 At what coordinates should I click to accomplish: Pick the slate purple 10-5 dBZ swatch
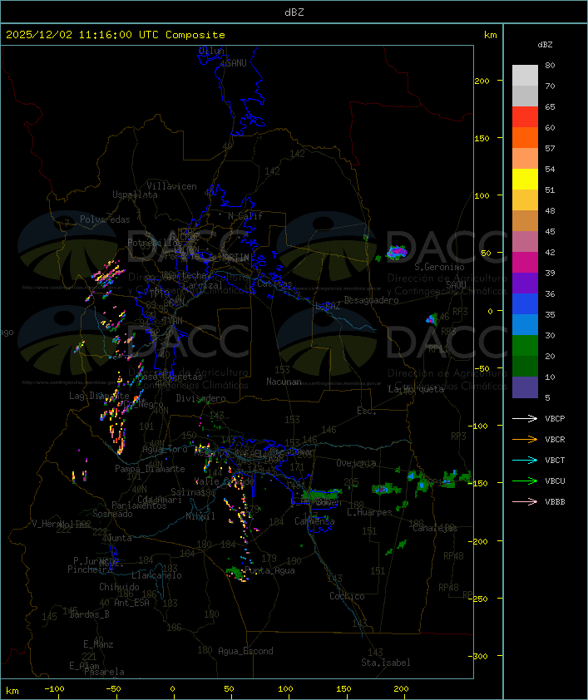525,387
